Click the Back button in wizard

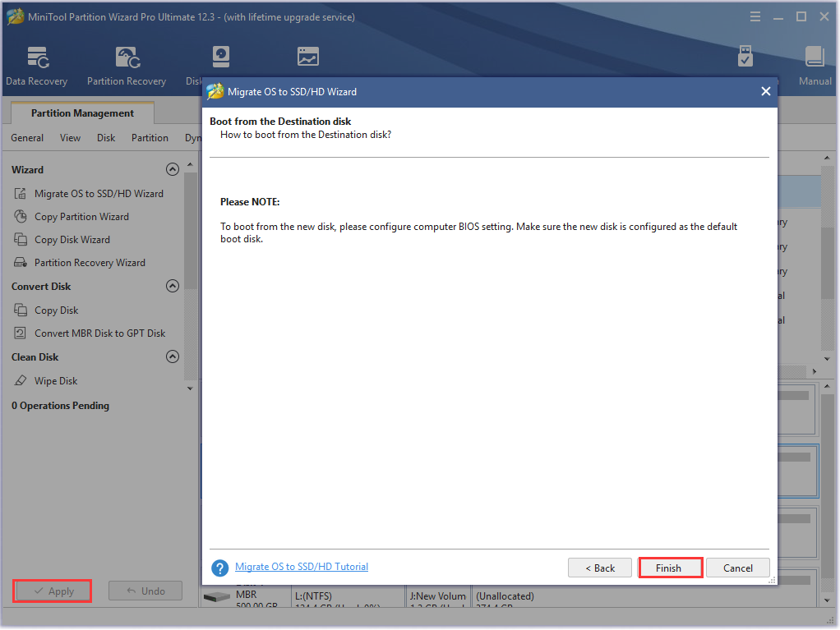coord(600,568)
